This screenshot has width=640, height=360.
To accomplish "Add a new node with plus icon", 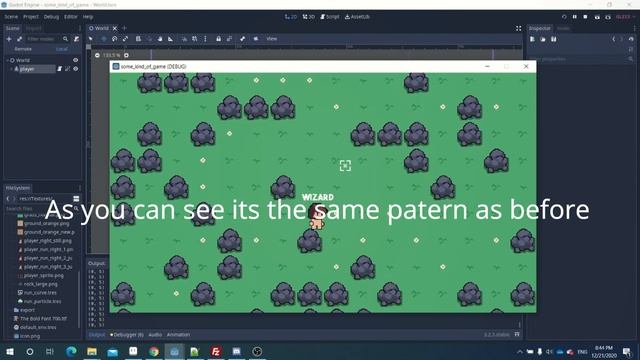I will click(x=9, y=39).
